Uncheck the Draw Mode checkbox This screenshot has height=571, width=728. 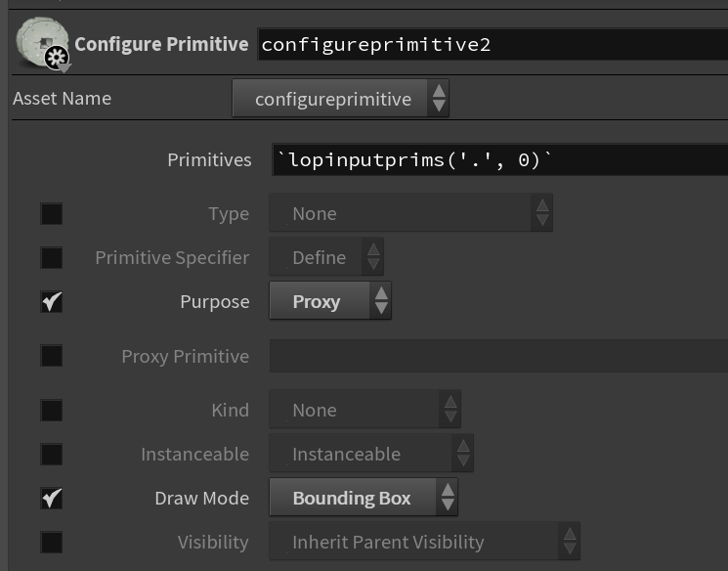(52, 498)
